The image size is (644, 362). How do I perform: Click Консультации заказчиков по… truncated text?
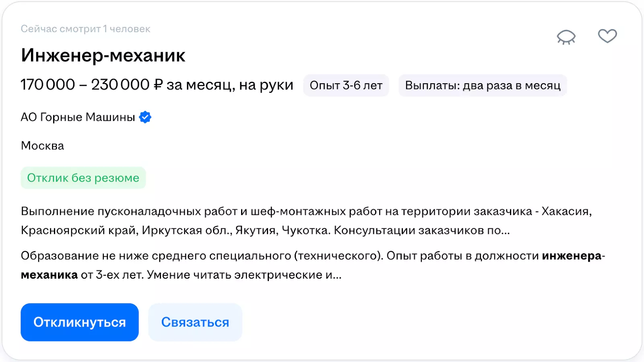click(x=421, y=231)
